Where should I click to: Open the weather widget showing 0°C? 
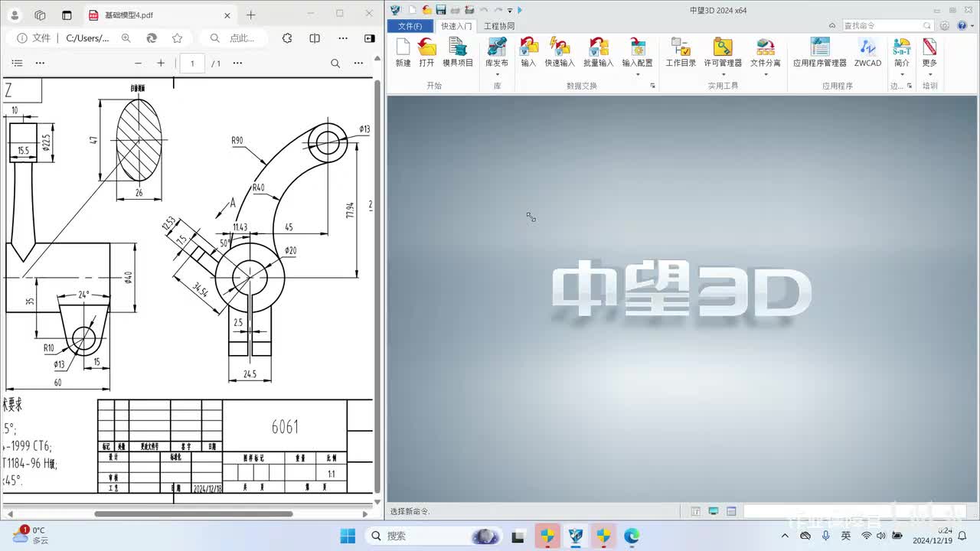point(31,535)
